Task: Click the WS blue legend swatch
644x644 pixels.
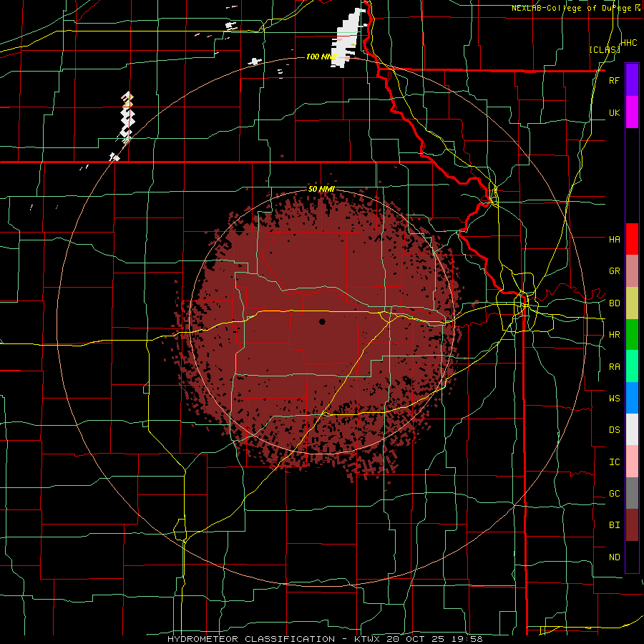Action: tap(632, 398)
